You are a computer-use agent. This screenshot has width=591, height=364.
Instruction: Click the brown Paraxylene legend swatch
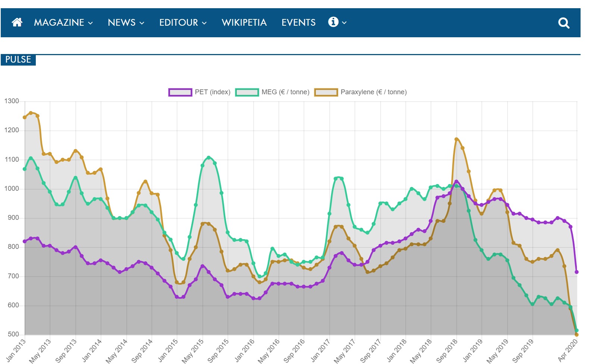pos(326,92)
